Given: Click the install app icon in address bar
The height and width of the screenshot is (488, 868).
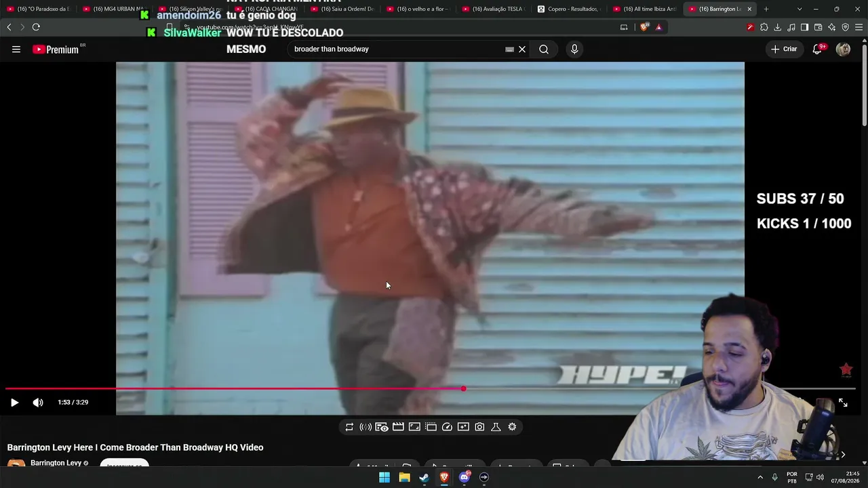Looking at the screenshot, I should 624,27.
